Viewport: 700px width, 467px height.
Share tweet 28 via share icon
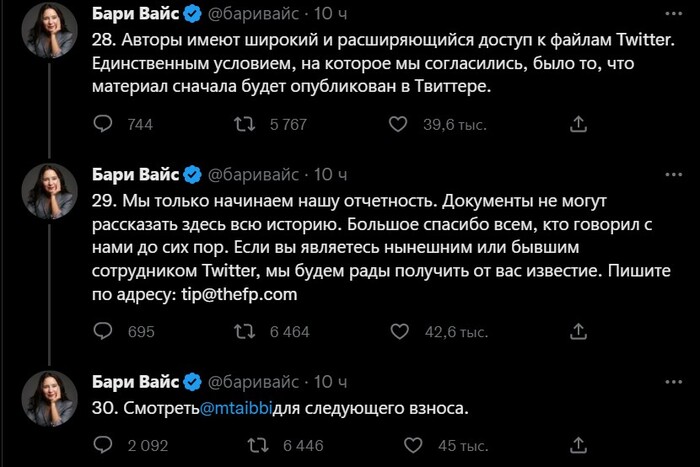[577, 124]
